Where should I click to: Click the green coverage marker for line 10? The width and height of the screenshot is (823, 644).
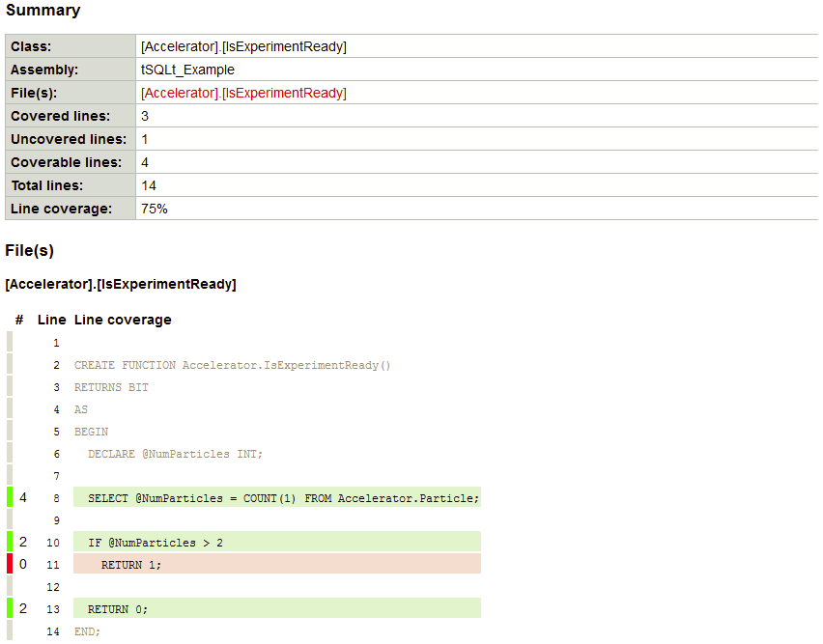(x=10, y=542)
